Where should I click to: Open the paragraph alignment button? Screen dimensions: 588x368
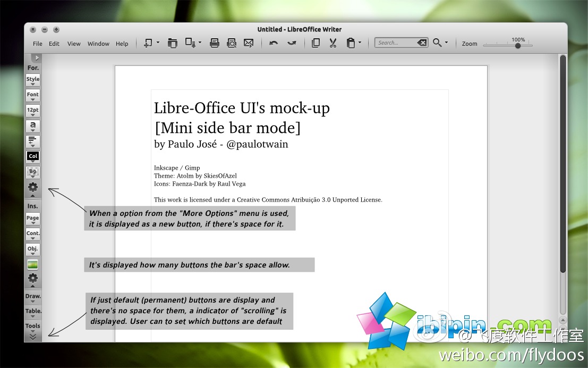(x=32, y=141)
